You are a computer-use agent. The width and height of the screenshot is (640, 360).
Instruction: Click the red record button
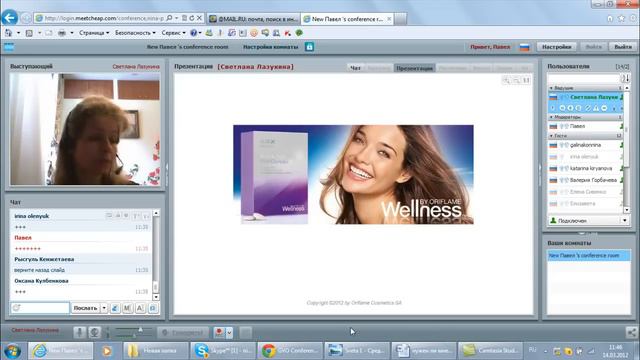pos(219,333)
